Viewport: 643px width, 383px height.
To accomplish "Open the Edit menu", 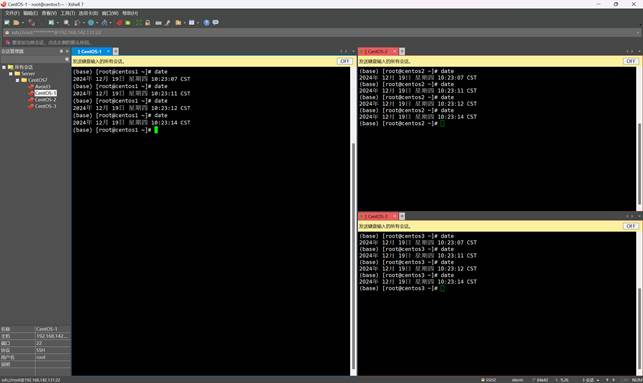I will pyautogui.click(x=31, y=13).
